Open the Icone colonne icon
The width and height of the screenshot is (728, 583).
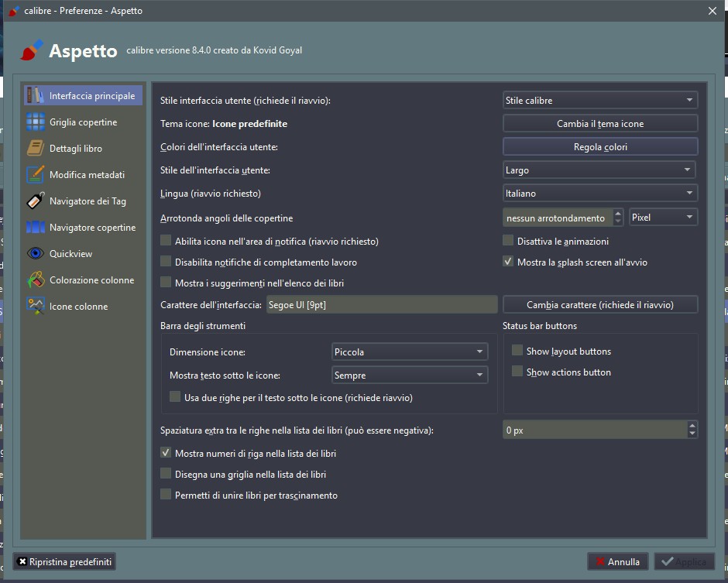(36, 307)
